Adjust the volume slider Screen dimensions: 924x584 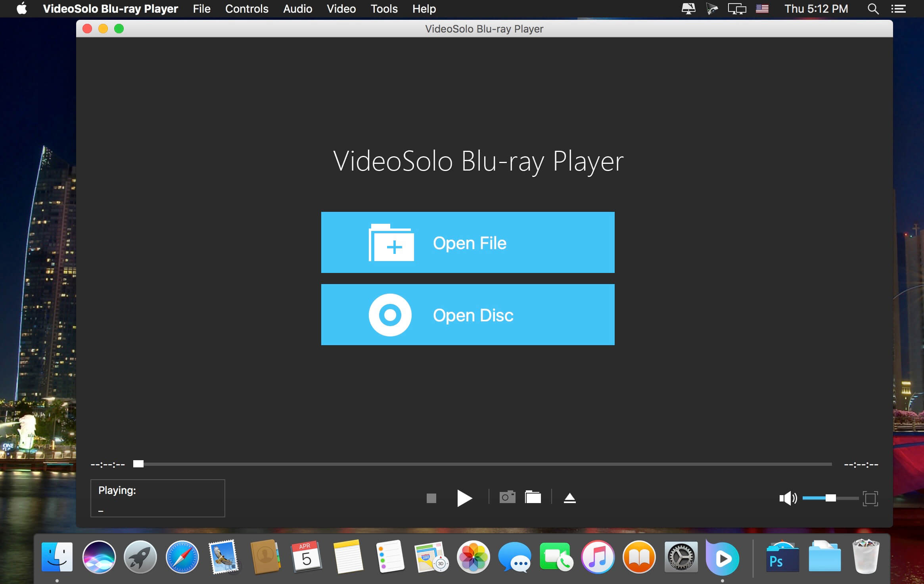pos(830,498)
